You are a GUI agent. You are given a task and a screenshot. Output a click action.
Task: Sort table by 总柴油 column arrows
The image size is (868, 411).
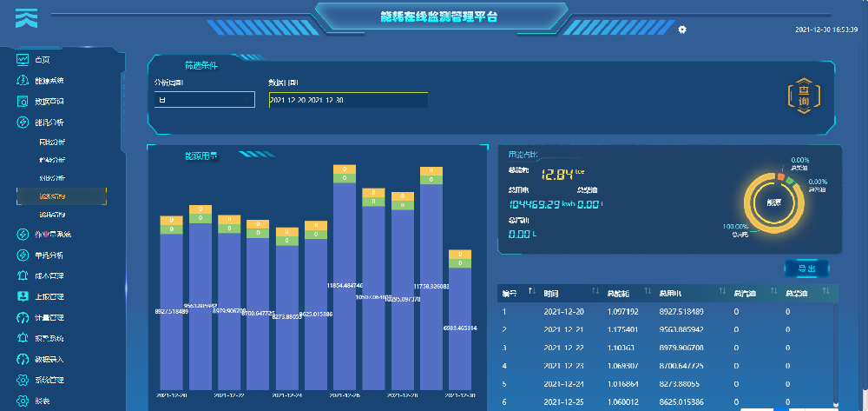[826, 291]
